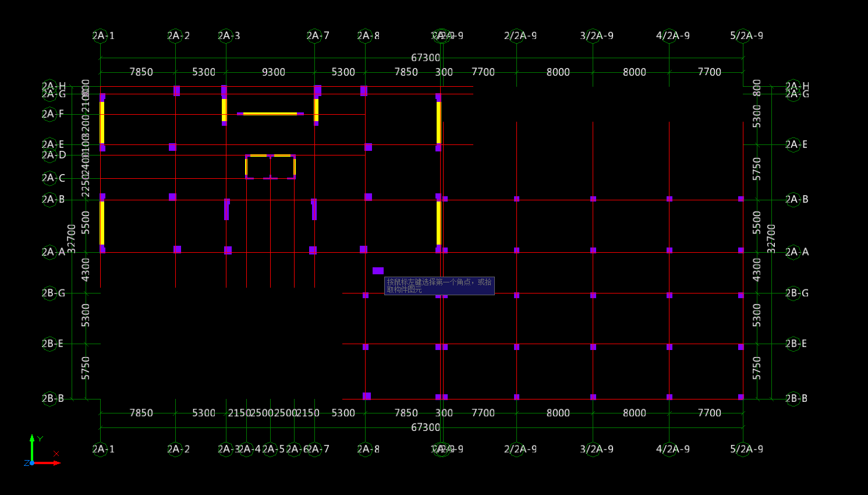Click the left-side 4300 dimension text
The height and width of the screenshot is (495, 868).
coord(86,270)
